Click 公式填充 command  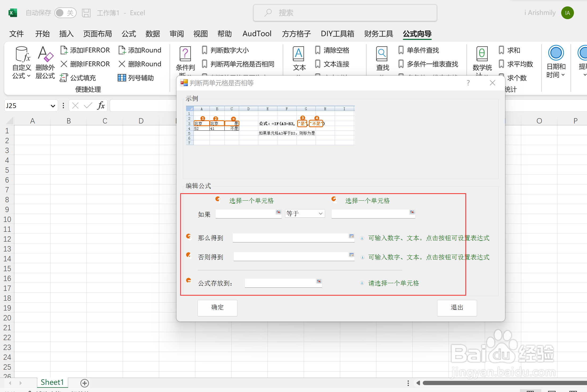(x=78, y=78)
